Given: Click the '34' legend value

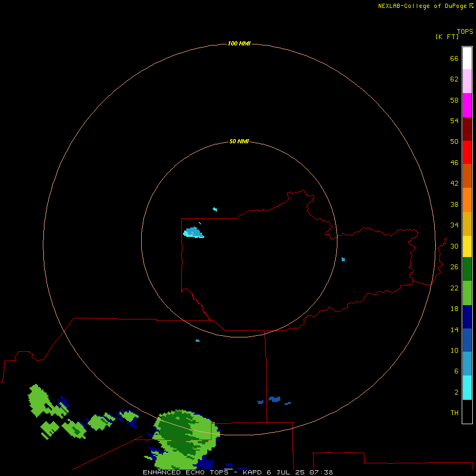Looking at the screenshot, I should click(454, 225).
